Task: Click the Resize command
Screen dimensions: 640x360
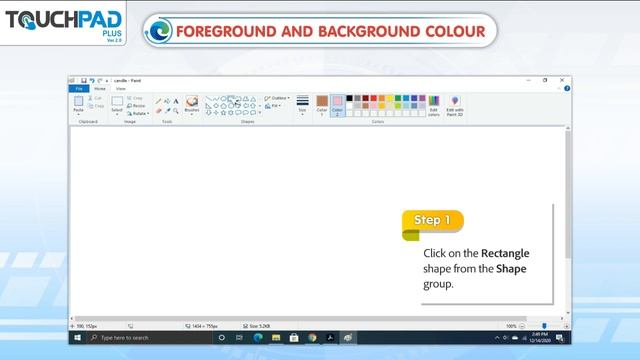Action: tap(136, 106)
